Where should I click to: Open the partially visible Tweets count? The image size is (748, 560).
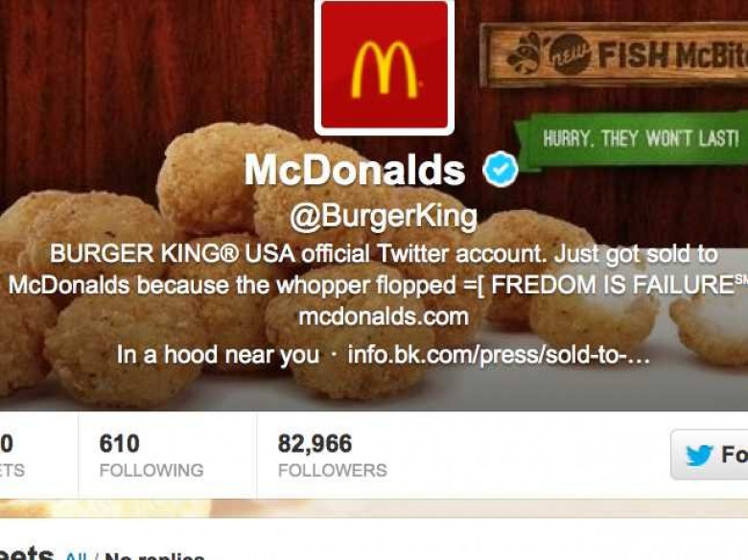(12, 455)
